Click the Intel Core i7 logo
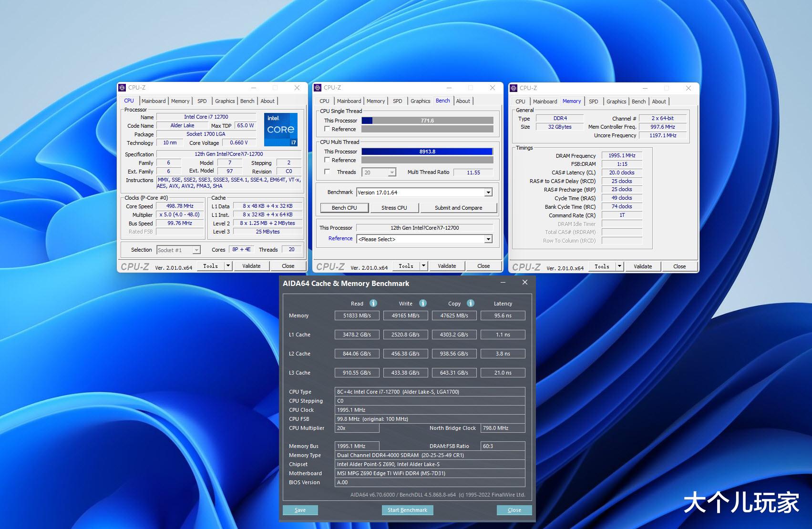The image size is (812, 529). pyautogui.click(x=281, y=129)
